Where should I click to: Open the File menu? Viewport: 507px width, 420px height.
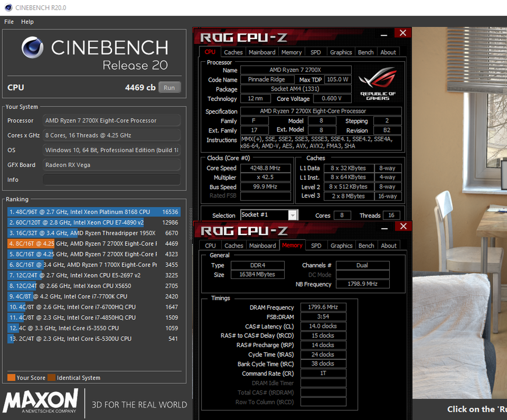9,22
